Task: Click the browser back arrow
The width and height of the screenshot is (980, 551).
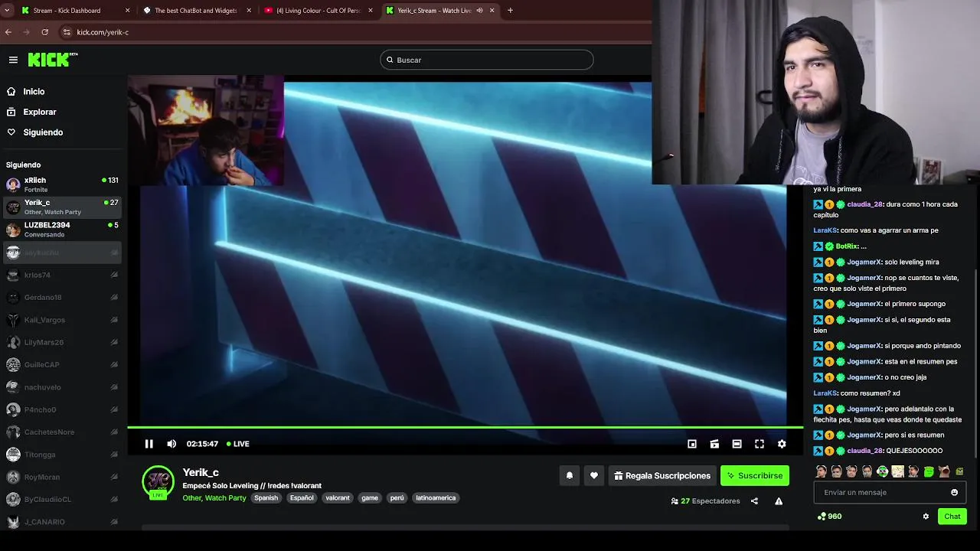Action: tap(8, 32)
